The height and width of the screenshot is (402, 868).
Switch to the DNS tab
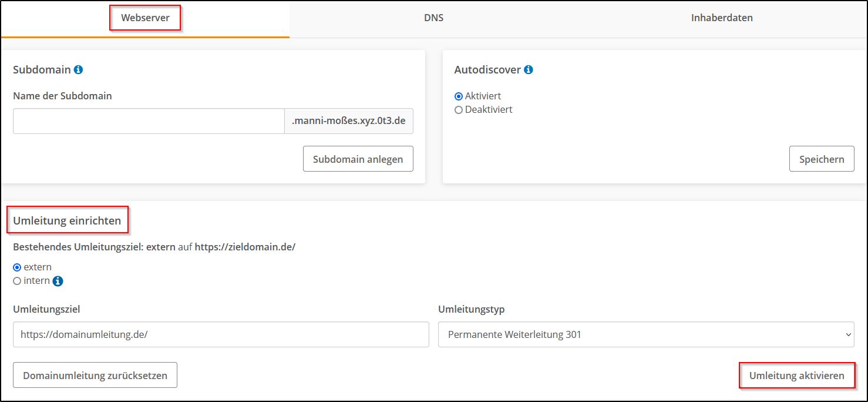(x=433, y=18)
